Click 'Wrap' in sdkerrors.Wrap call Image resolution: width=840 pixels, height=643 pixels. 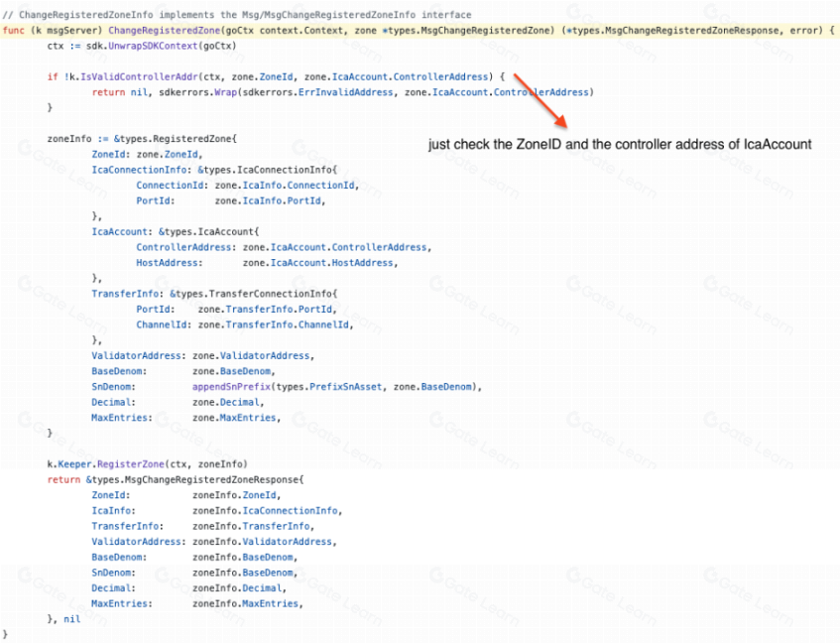coord(225,92)
